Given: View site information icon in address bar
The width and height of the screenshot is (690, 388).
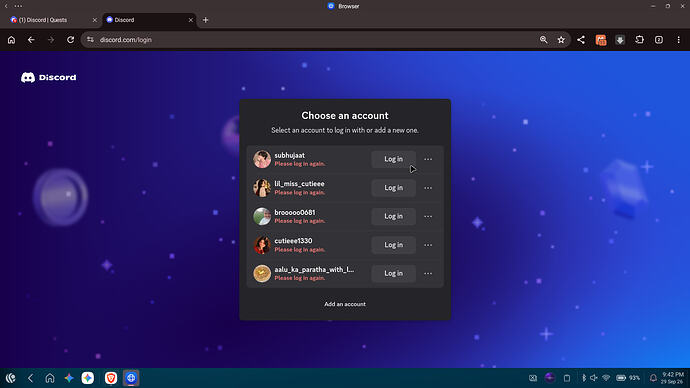Looking at the screenshot, I should tap(90, 40).
